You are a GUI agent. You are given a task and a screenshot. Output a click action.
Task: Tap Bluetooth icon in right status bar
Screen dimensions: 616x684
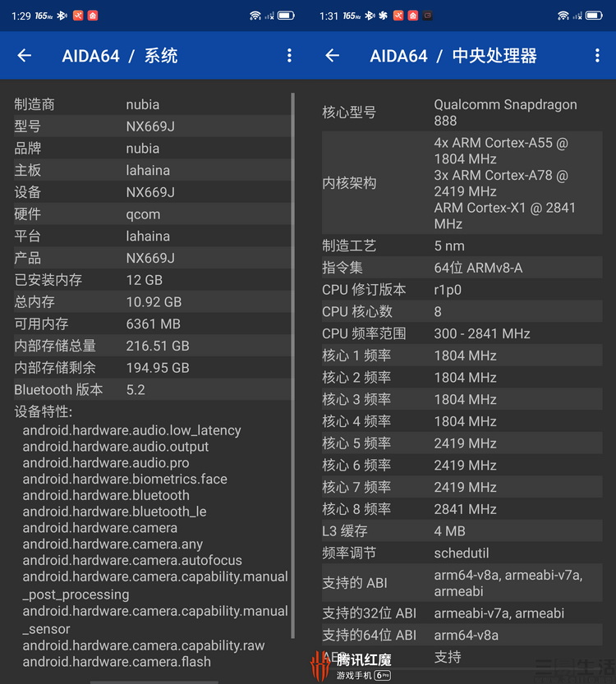[370, 16]
